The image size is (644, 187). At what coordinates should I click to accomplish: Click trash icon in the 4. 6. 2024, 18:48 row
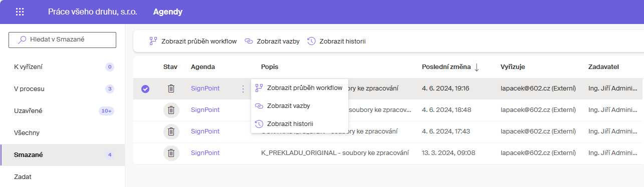[171, 110]
